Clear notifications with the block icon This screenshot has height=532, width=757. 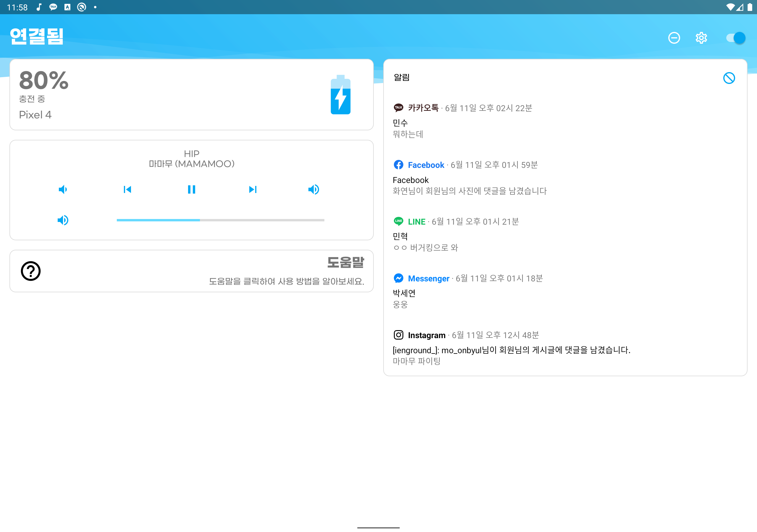(729, 78)
